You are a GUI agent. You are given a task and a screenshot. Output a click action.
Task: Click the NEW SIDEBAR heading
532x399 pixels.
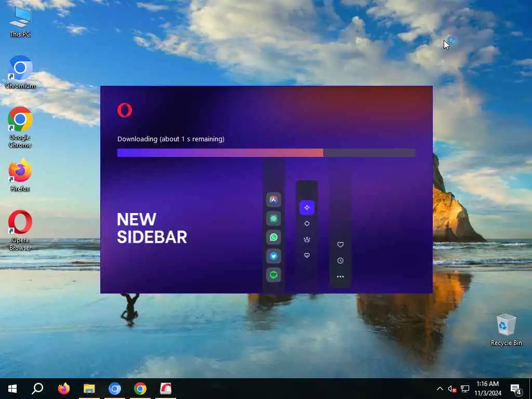[152, 229]
